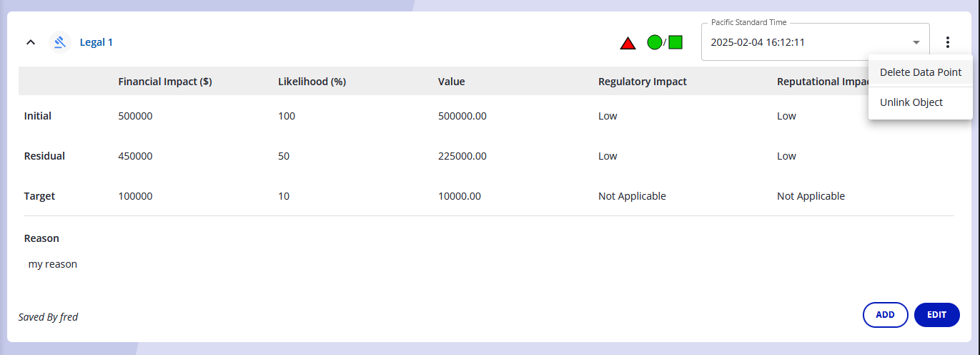
Task: Select the Initial financial impact 500000 cell
Action: [x=135, y=116]
